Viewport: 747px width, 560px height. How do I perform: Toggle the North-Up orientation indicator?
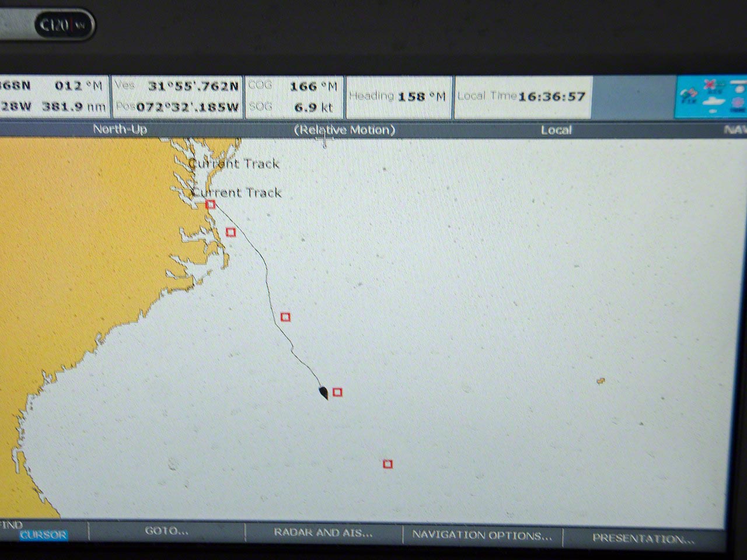pyautogui.click(x=120, y=129)
